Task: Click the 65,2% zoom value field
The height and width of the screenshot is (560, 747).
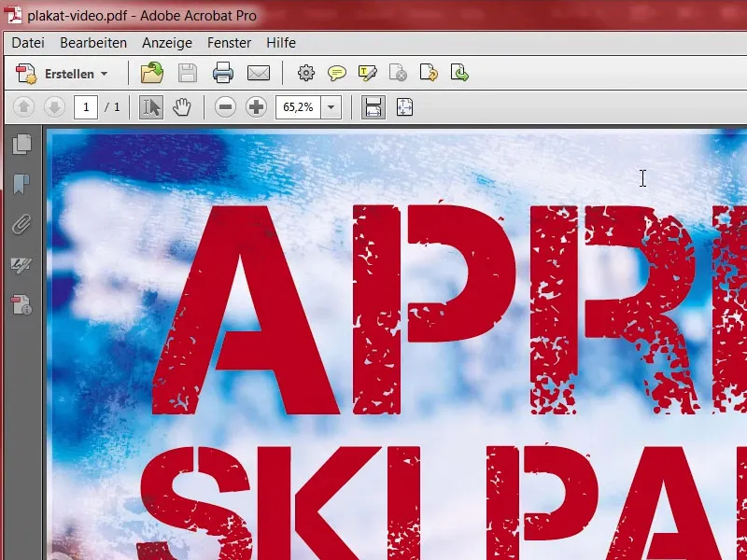Action: [x=298, y=107]
